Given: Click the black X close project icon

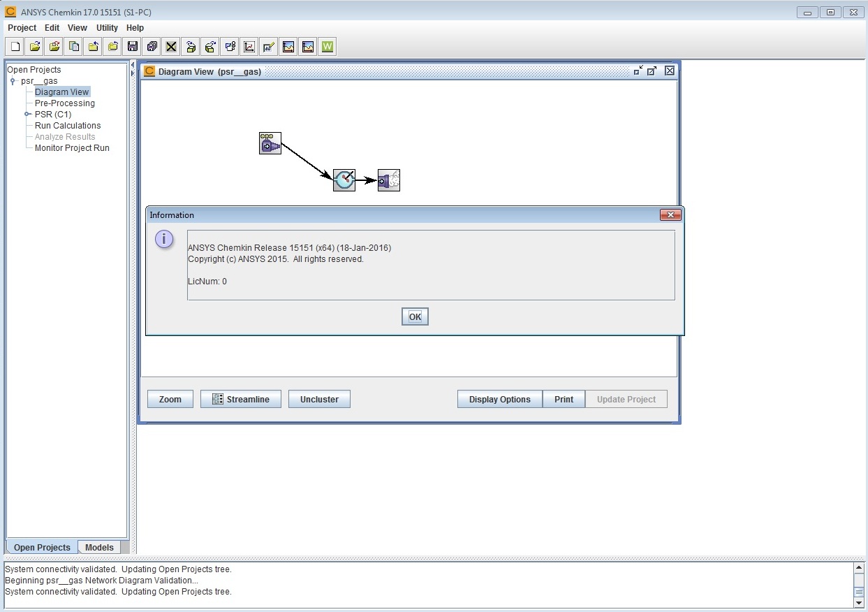Looking at the screenshot, I should click(x=171, y=47).
